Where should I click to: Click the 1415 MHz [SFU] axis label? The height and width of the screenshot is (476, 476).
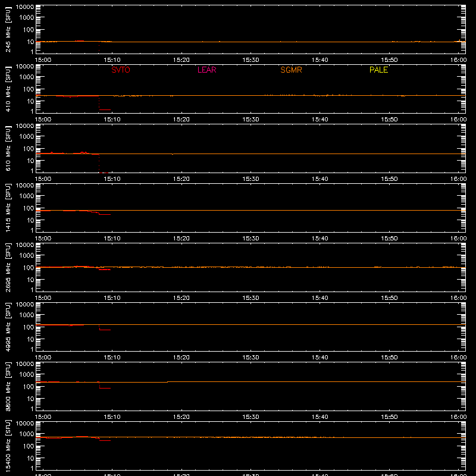tap(8, 208)
